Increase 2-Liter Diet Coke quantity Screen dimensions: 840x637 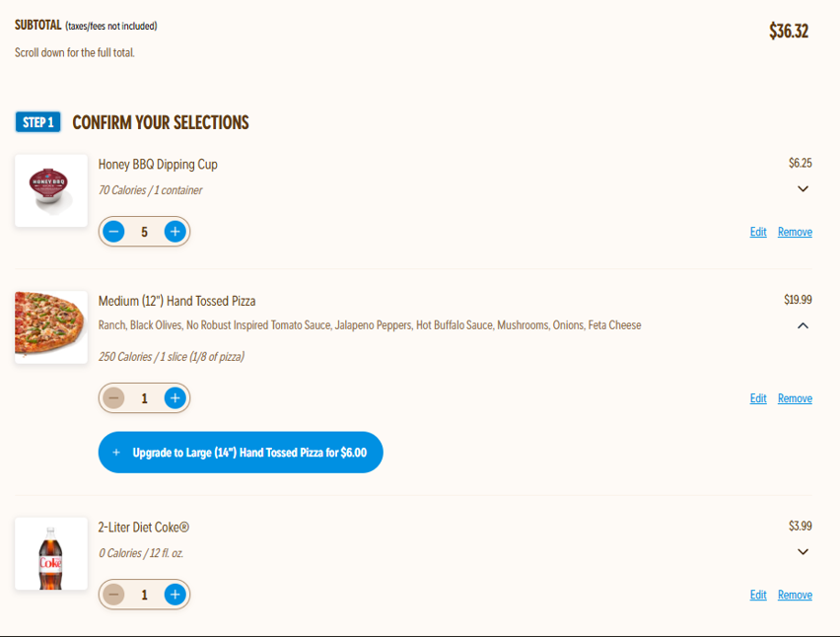175,595
